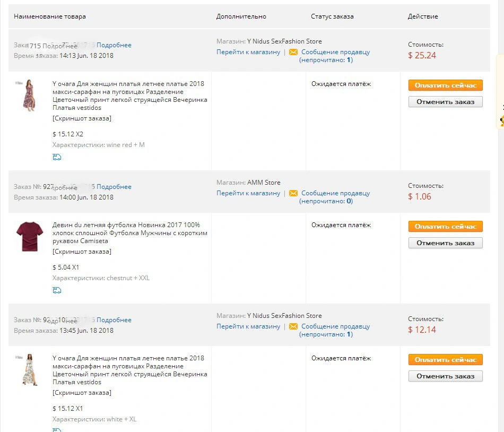Open the wine red dress thumbnail
Image resolution: width=504 pixels, height=432 pixels.
pos(29,96)
